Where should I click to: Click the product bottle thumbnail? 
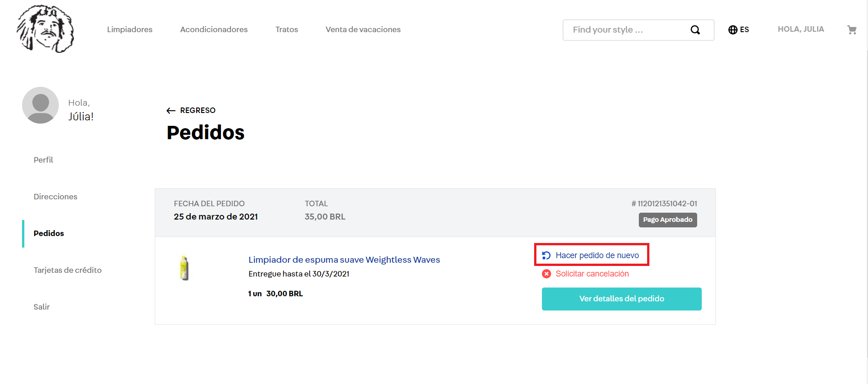[x=184, y=268]
